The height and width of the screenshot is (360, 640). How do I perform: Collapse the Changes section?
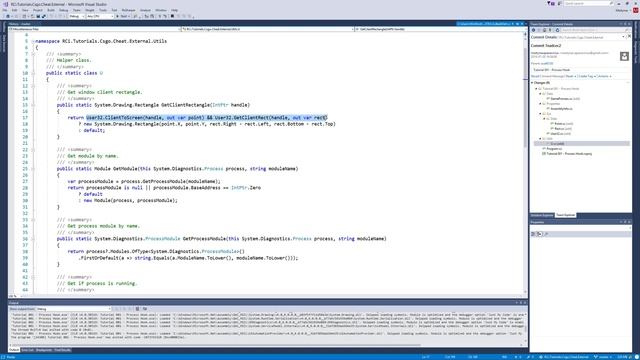point(532,83)
